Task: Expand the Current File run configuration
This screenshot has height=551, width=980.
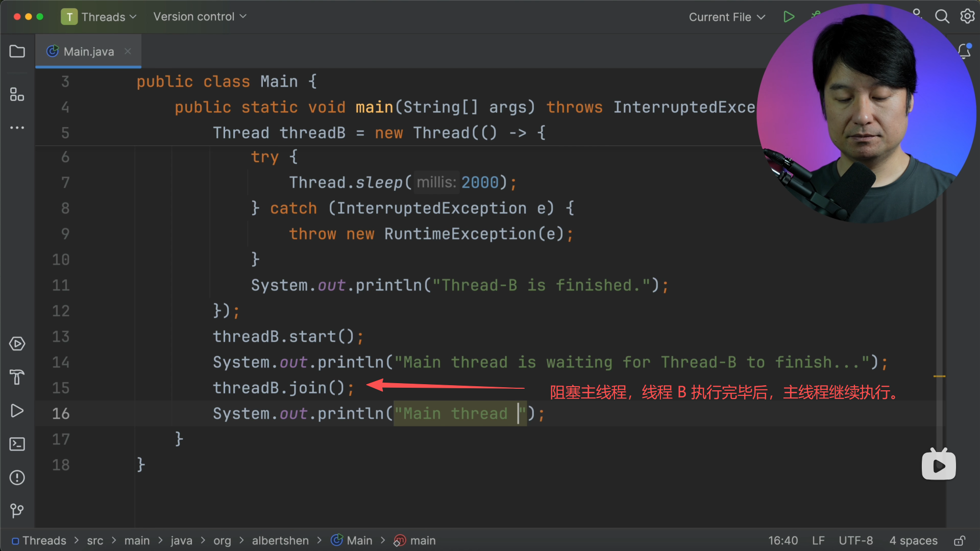Action: (727, 17)
